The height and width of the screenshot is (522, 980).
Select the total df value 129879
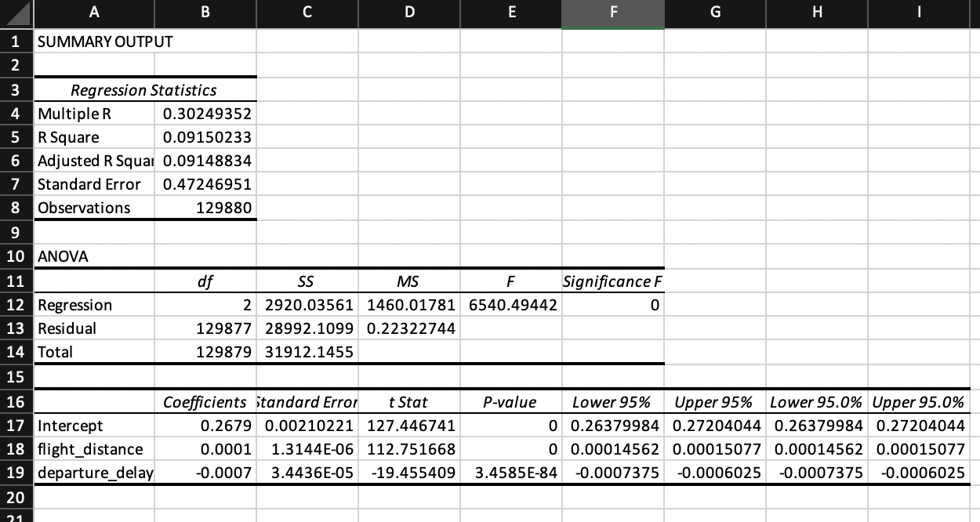[x=205, y=352]
